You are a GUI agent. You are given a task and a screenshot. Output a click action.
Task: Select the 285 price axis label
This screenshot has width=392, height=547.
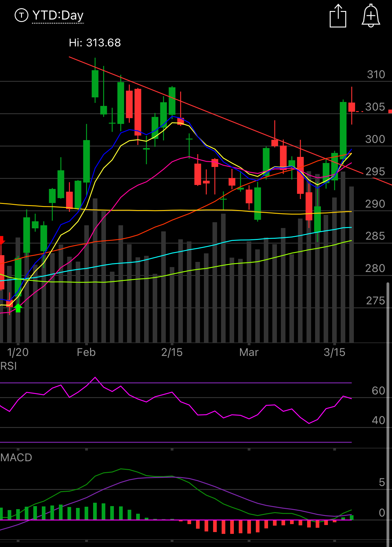coord(375,236)
